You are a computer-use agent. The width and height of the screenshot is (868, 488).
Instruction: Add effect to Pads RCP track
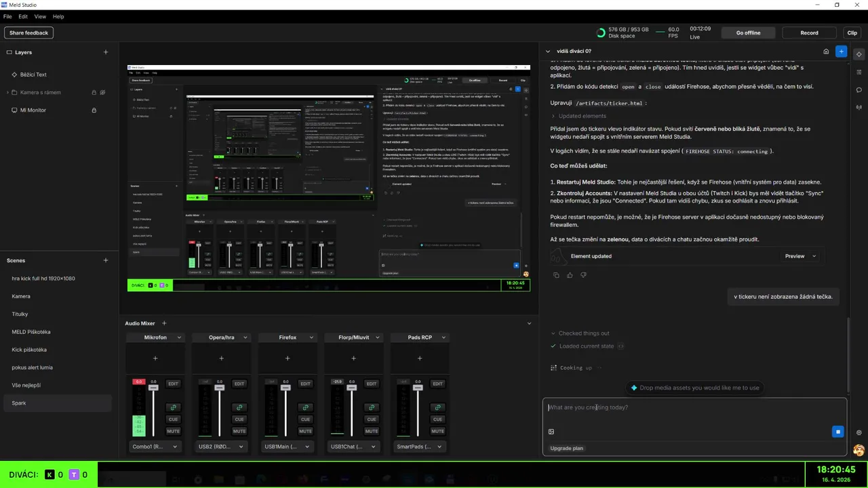coord(420,358)
